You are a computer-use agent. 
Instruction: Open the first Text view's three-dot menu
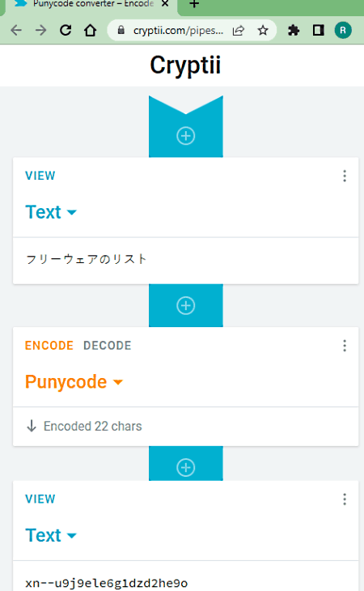point(345,176)
